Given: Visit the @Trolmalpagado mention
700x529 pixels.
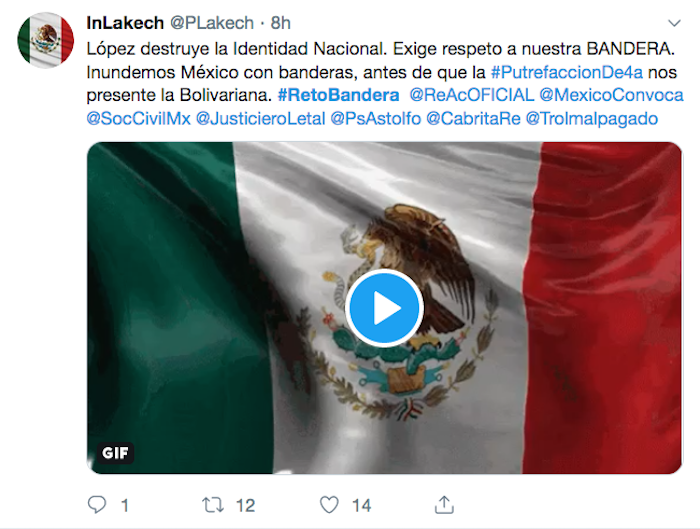Looking at the screenshot, I should point(592,119).
